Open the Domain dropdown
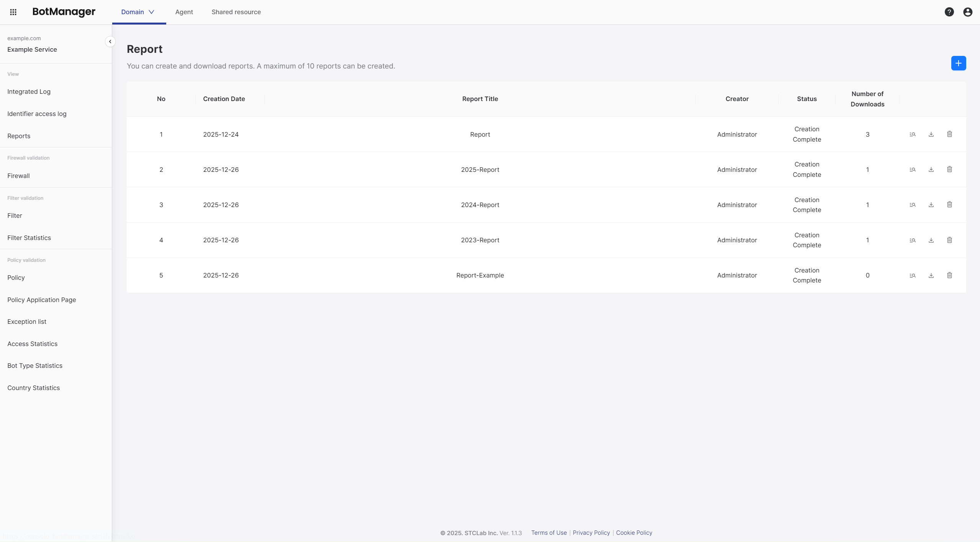The height and width of the screenshot is (542, 980). (137, 12)
